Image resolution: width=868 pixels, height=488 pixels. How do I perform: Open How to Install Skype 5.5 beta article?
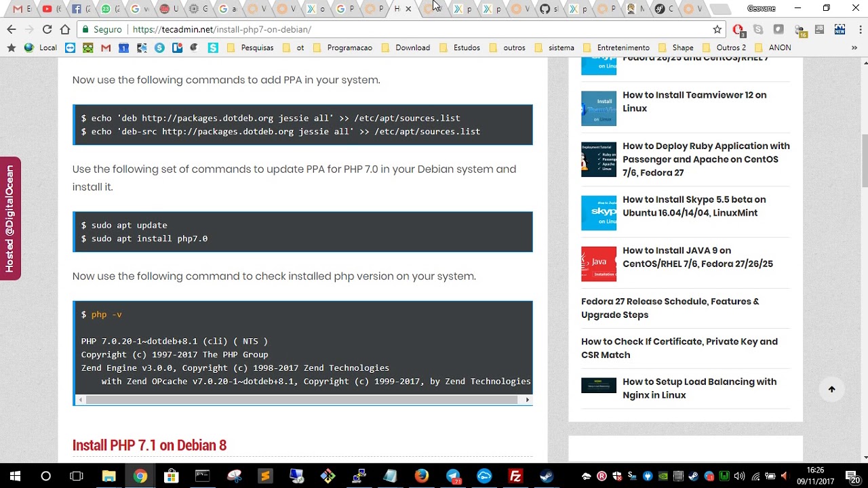point(694,206)
